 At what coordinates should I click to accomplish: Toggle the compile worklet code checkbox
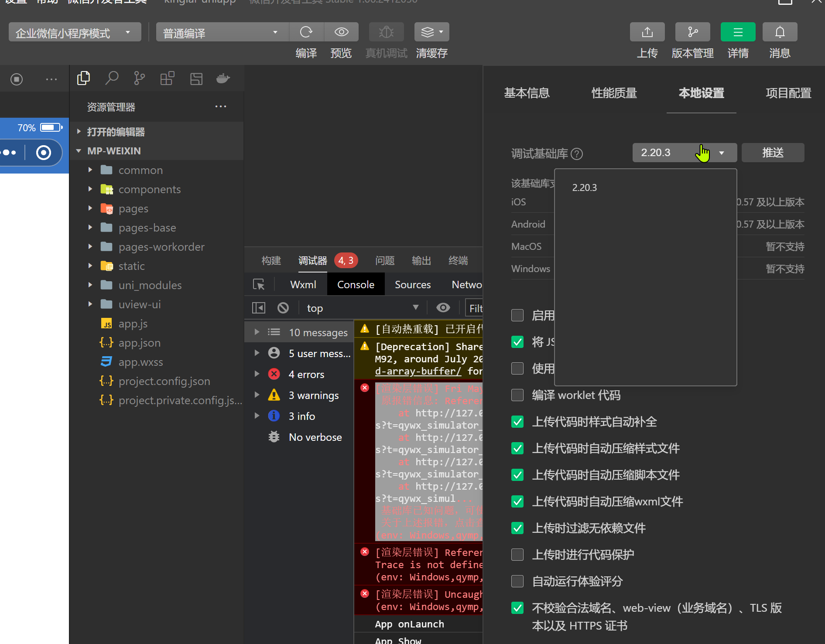click(x=517, y=395)
